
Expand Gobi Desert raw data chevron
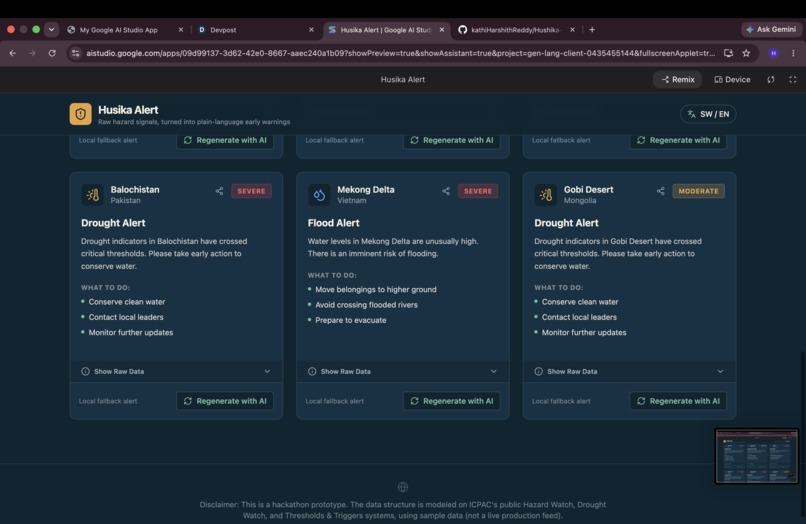pyautogui.click(x=720, y=371)
